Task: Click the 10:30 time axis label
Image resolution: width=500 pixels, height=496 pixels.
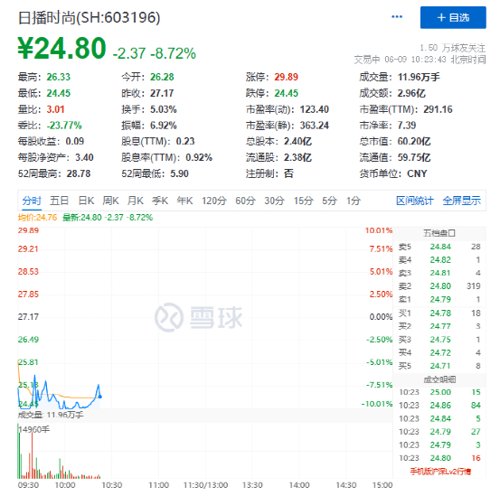Action: coord(112,485)
